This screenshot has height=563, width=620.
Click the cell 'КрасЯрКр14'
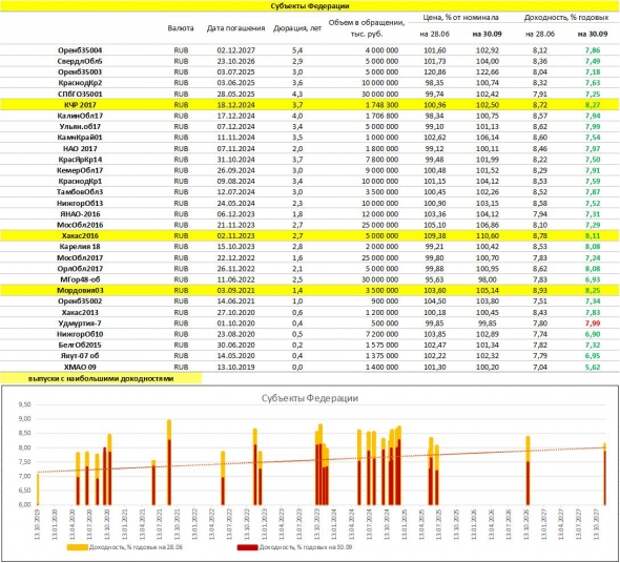click(80, 159)
